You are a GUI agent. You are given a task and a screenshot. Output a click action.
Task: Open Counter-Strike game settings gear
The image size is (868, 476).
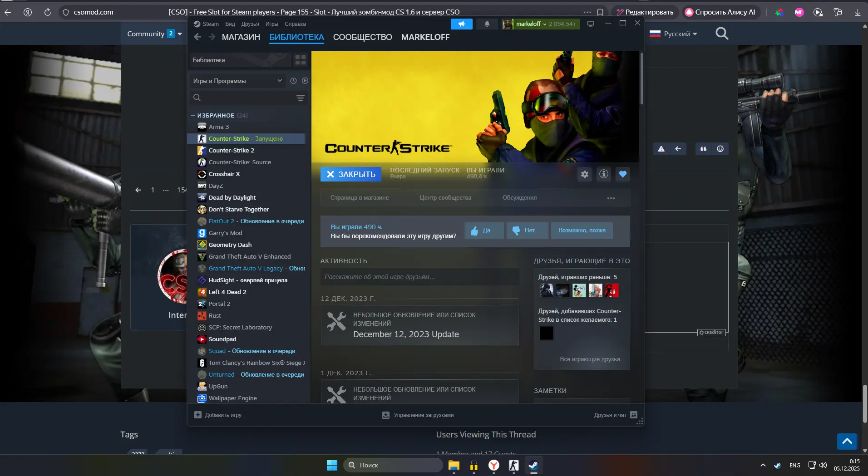click(x=585, y=174)
